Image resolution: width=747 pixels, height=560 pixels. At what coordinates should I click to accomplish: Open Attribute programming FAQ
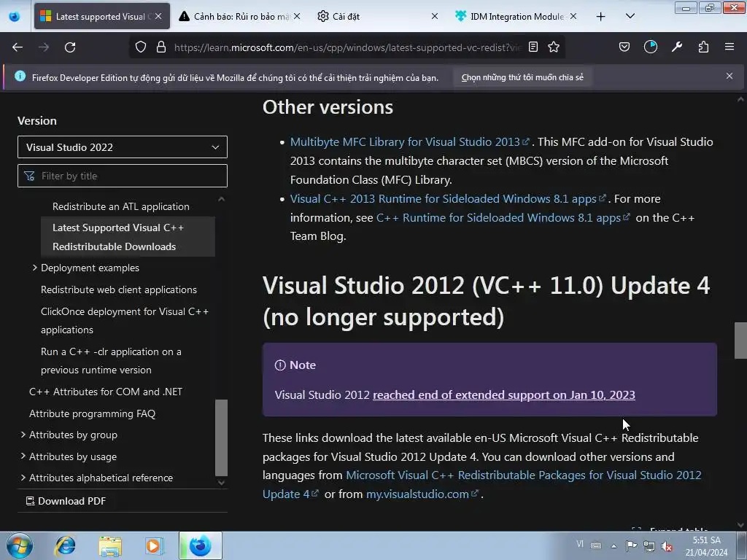pos(93,414)
